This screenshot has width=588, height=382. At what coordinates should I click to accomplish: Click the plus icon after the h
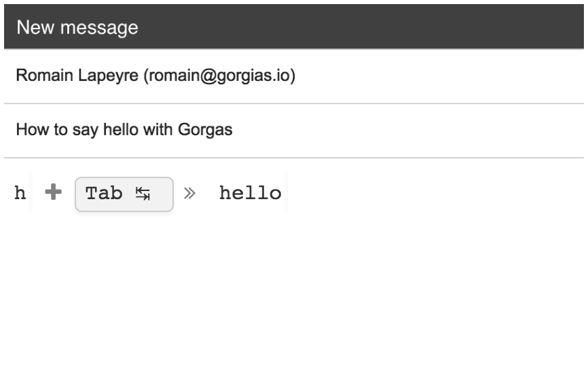(x=53, y=193)
